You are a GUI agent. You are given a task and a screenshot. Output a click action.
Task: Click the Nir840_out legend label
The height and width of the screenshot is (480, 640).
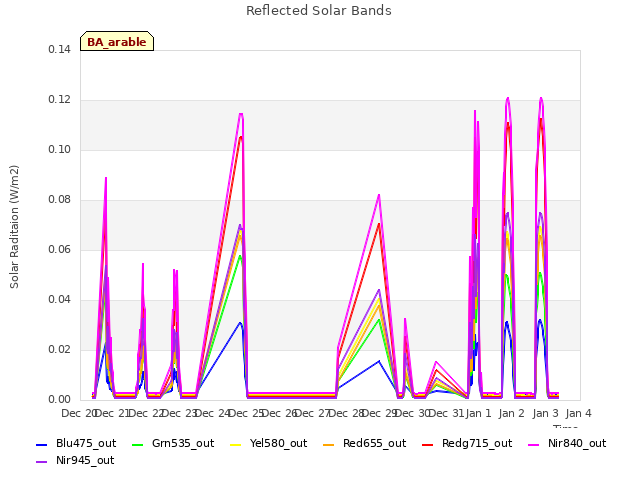click(577, 443)
